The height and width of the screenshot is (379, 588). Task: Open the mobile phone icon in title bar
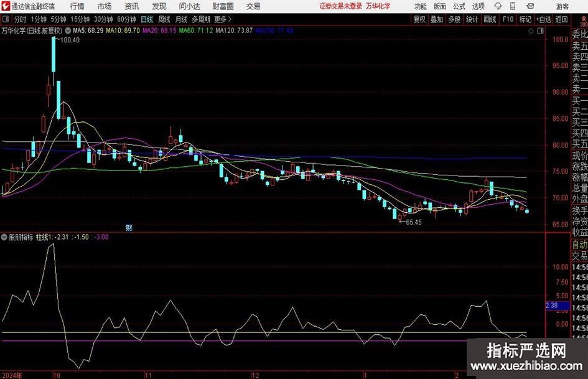pyautogui.click(x=513, y=6)
